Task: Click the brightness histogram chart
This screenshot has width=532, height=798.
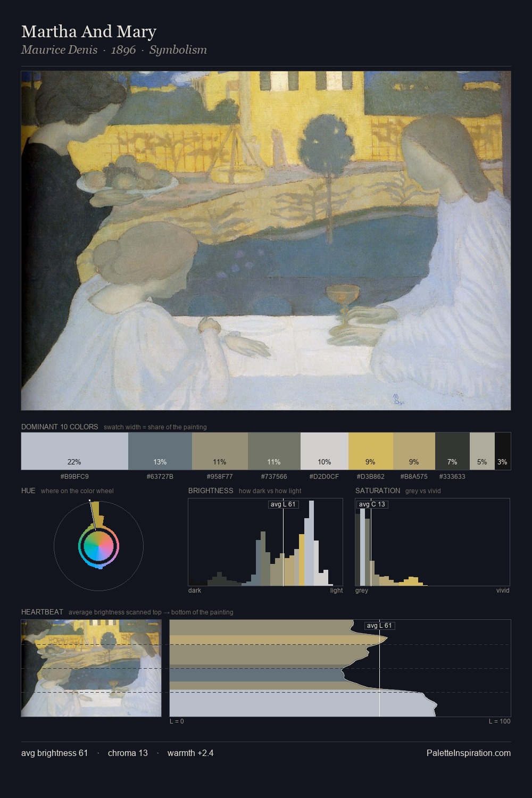Action: [265, 542]
